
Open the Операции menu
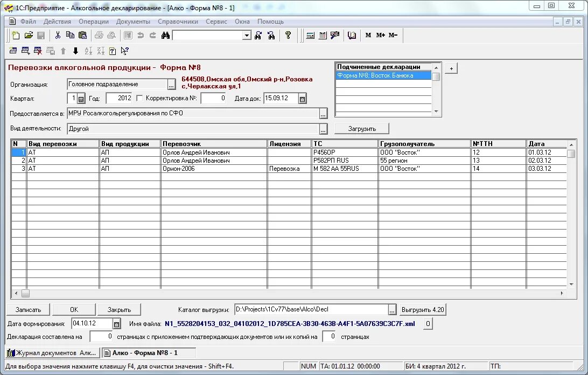tap(93, 22)
